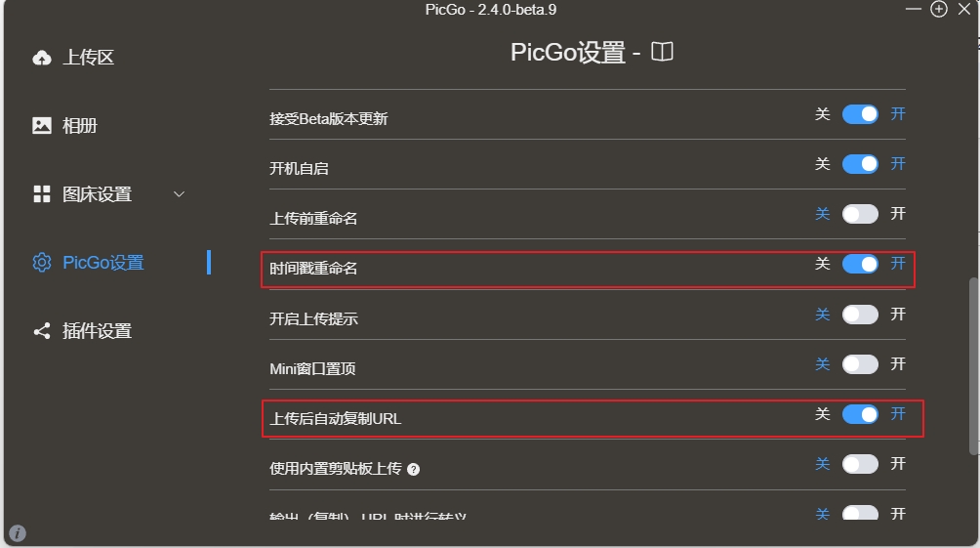Toggle the 时间戳重命名 switch off
980x548 pixels.
[x=860, y=264]
